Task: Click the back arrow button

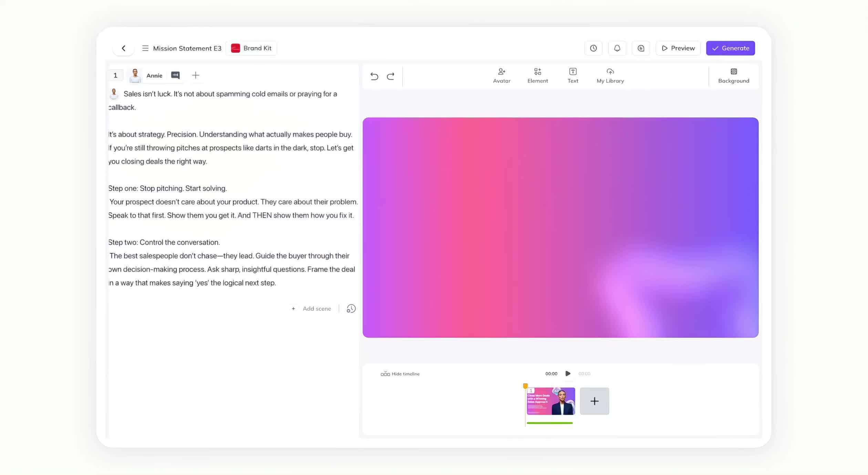Action: pyautogui.click(x=123, y=48)
